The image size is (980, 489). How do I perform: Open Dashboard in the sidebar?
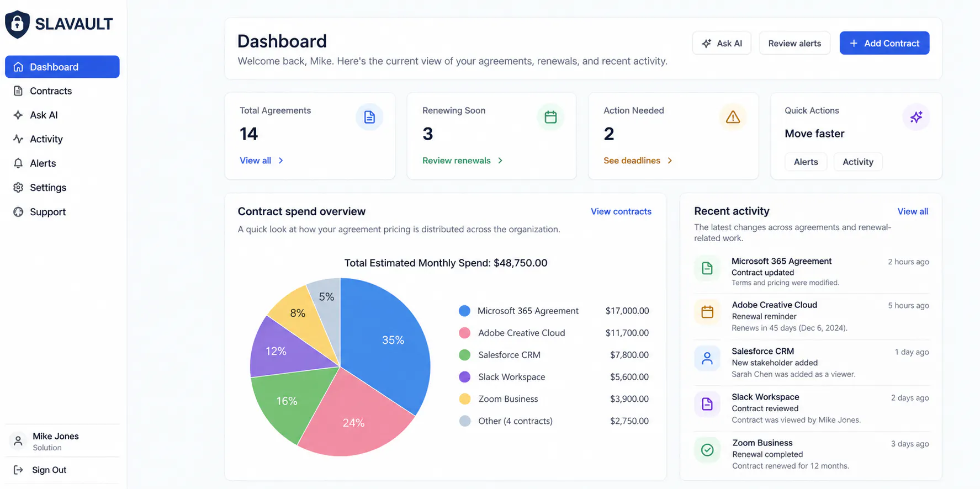(x=62, y=67)
